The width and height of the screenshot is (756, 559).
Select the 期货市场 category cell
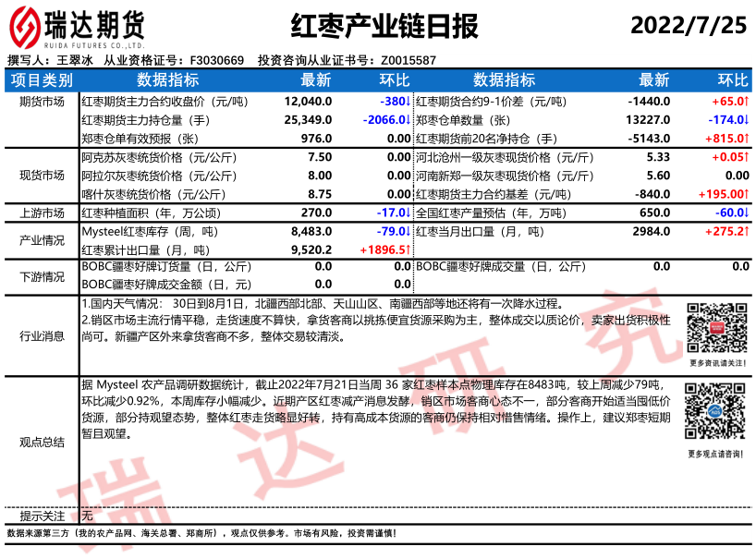[42, 102]
